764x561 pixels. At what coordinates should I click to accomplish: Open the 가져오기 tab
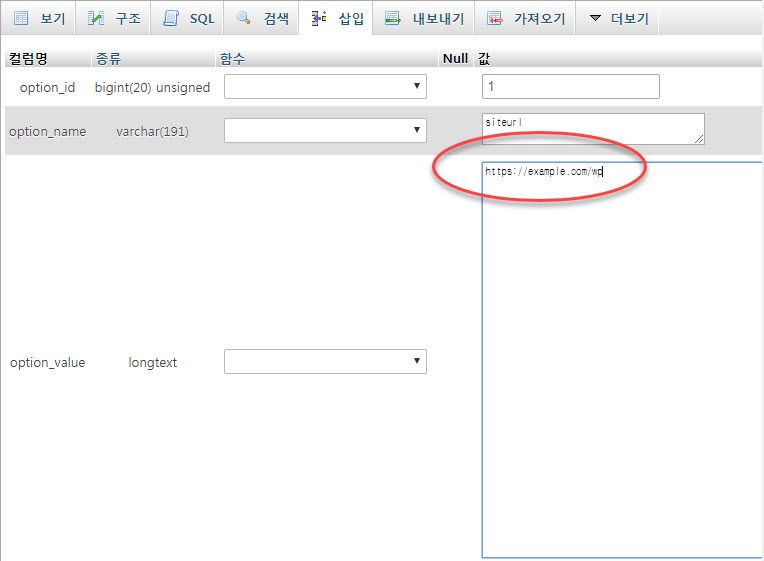click(525, 18)
